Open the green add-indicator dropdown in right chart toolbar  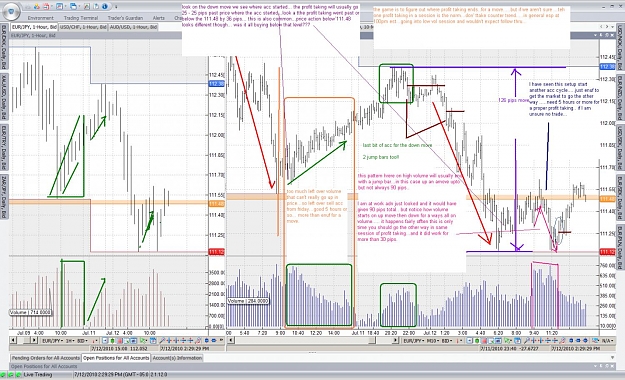click(508, 341)
